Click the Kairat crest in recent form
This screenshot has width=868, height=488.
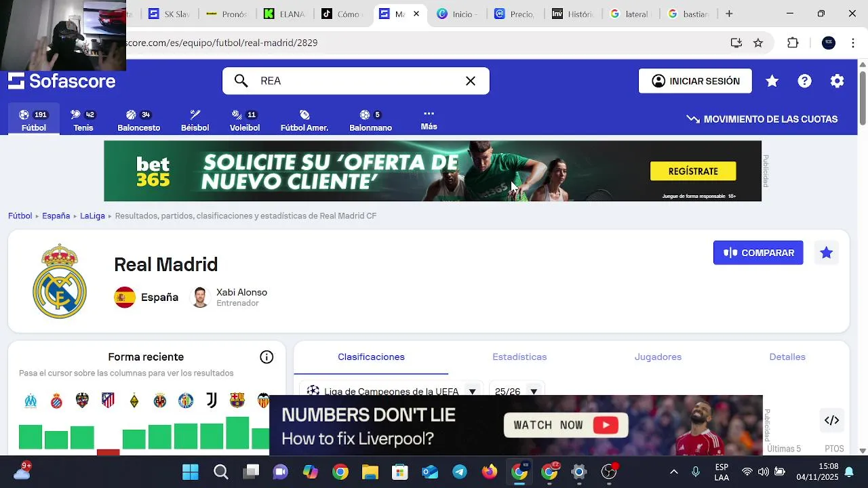[x=134, y=401]
